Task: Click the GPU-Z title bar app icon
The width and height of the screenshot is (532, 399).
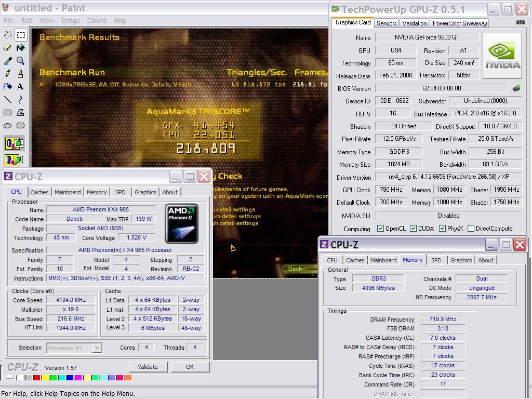Action: 335,9
